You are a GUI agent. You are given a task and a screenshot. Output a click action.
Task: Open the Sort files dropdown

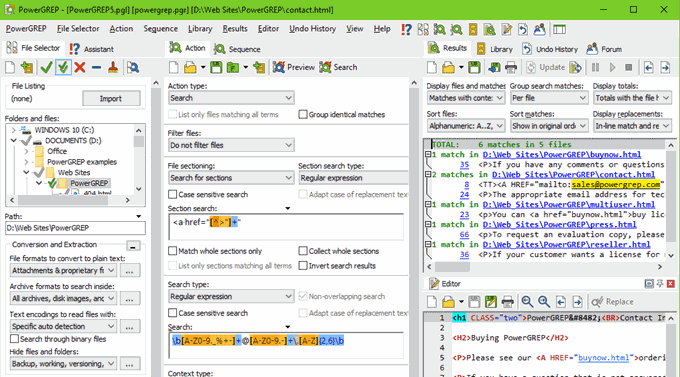[466, 126]
